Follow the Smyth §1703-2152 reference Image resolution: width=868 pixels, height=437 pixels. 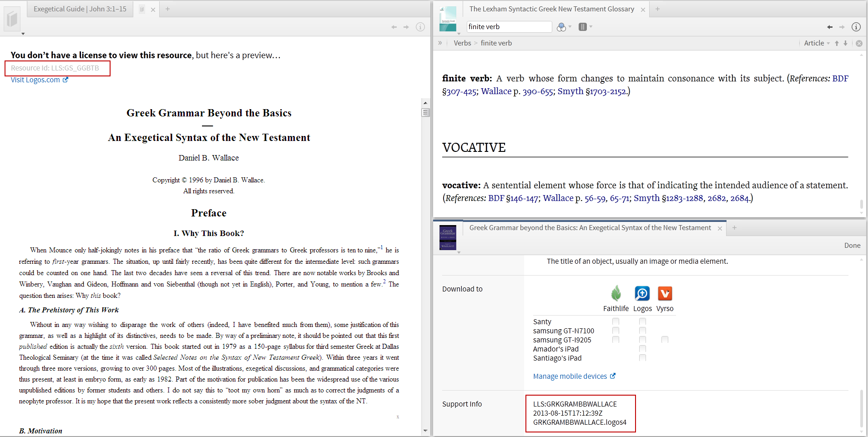592,91
